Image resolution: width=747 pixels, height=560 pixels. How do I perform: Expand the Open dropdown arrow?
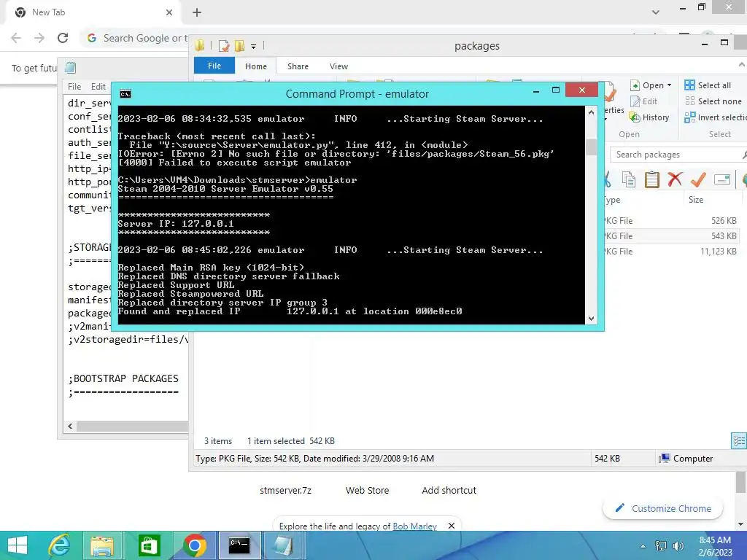[670, 85]
